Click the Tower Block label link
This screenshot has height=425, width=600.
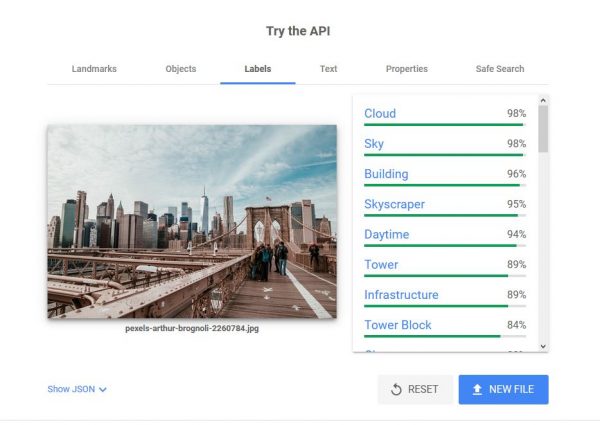point(398,325)
